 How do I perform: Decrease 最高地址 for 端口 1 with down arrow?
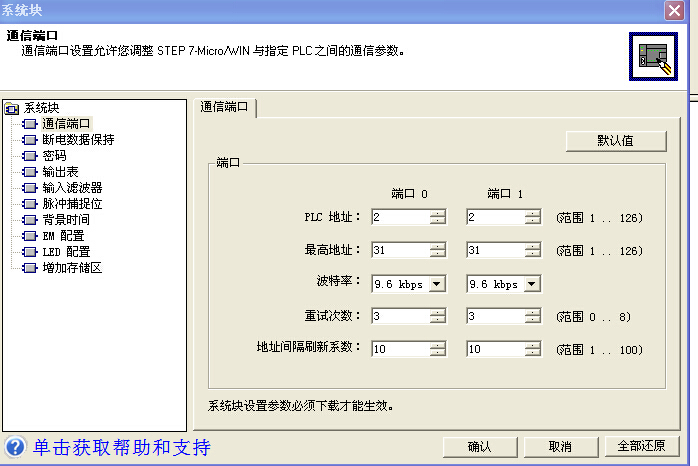(532, 254)
